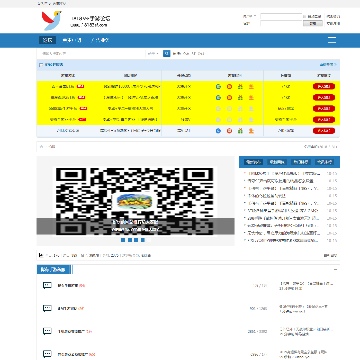
Task: Select the fifth white carousel indicator dot
Action: tap(149, 240)
